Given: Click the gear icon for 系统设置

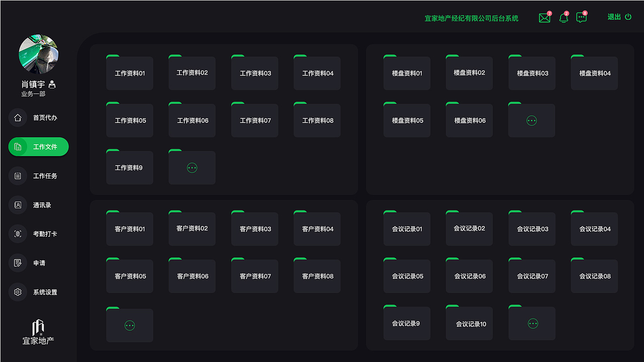Looking at the screenshot, I should click(x=18, y=292).
